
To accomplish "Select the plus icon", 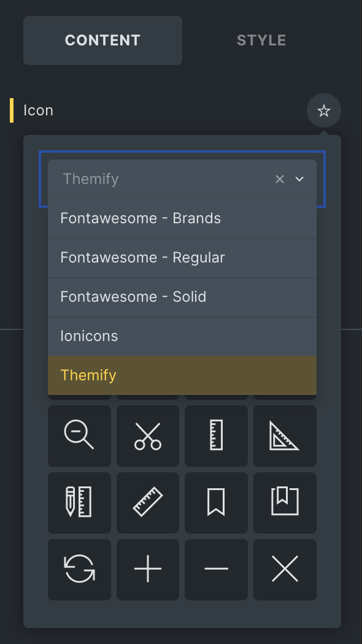I will click(x=148, y=570).
